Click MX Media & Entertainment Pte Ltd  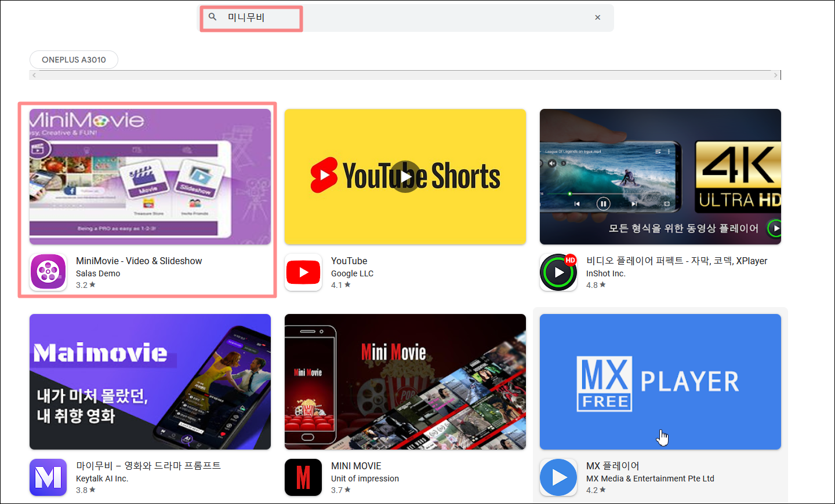pos(650,479)
